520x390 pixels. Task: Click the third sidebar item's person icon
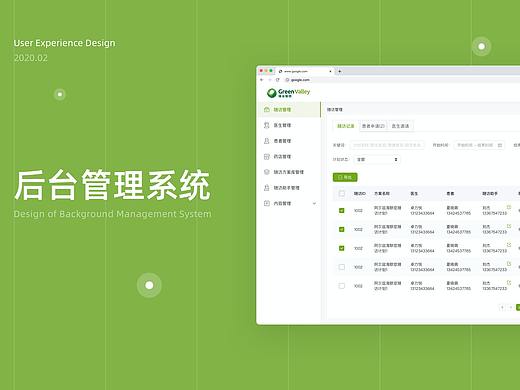click(267, 141)
